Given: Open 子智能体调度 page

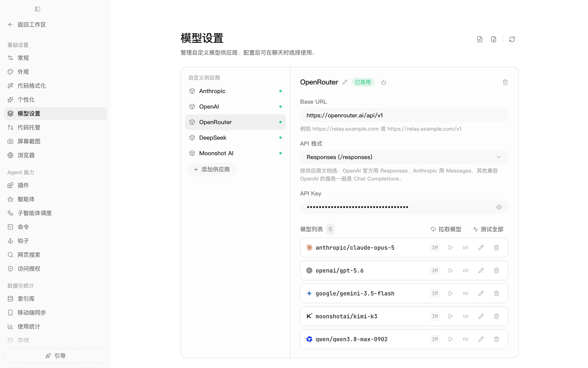Looking at the screenshot, I should point(55,213).
